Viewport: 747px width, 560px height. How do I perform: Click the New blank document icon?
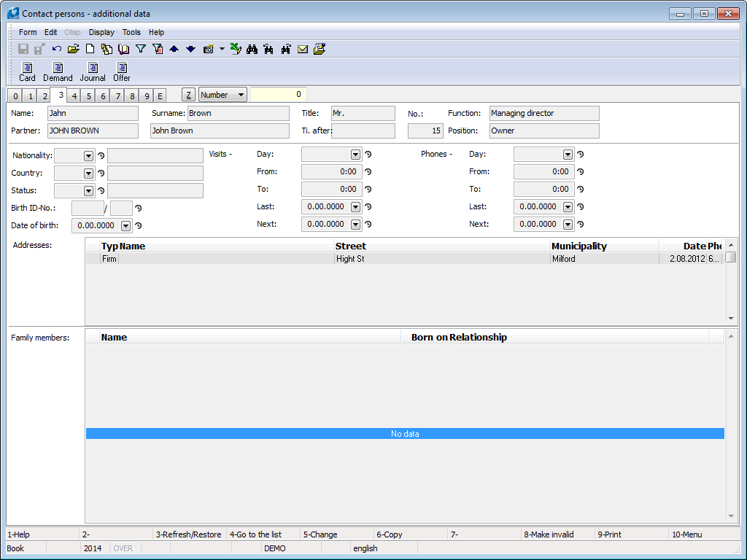(90, 49)
